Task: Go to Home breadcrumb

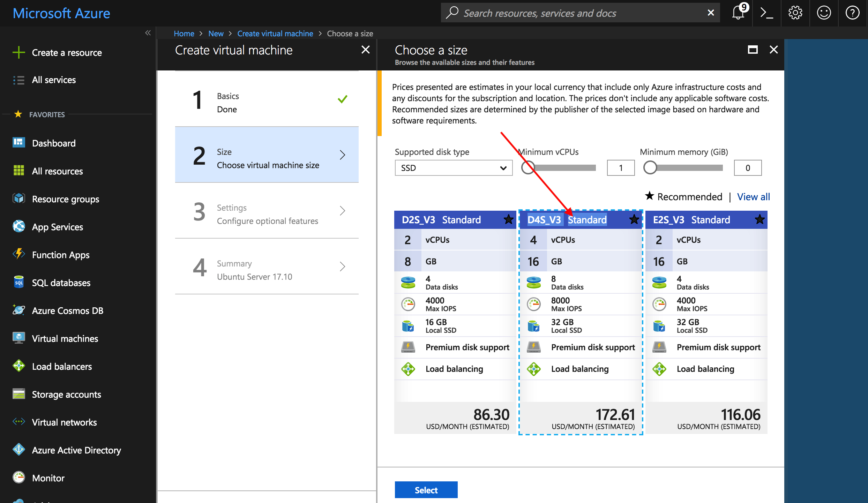Action: click(184, 33)
